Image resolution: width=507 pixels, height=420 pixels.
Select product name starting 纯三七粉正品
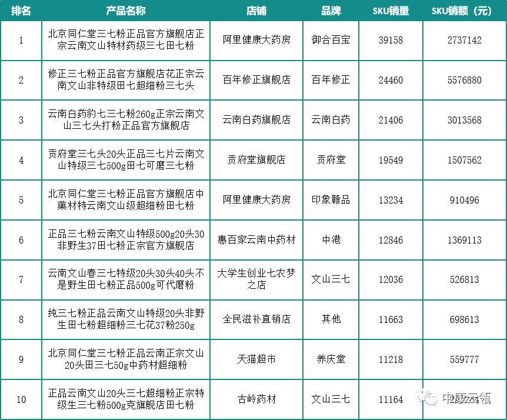click(x=126, y=319)
